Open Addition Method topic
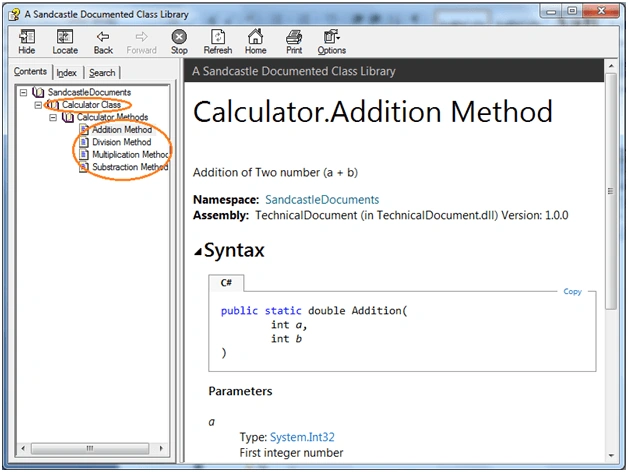This screenshot has width=628, height=472. [122, 129]
